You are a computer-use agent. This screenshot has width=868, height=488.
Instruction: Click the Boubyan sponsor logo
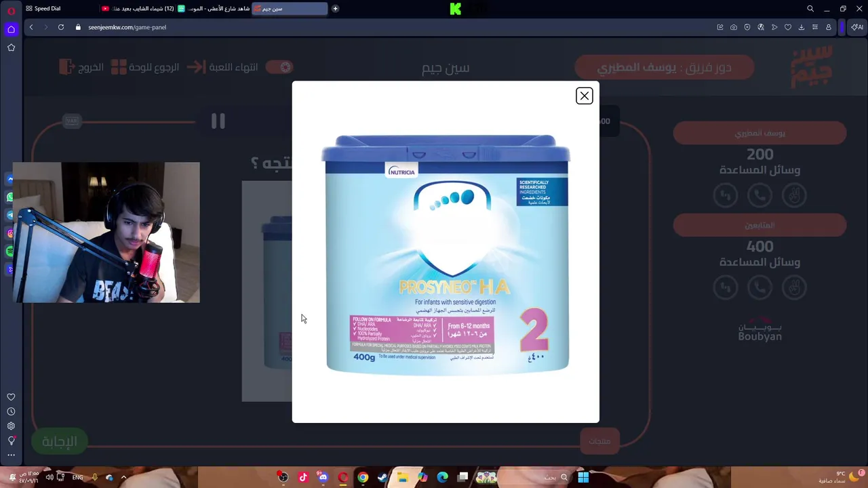click(x=759, y=329)
